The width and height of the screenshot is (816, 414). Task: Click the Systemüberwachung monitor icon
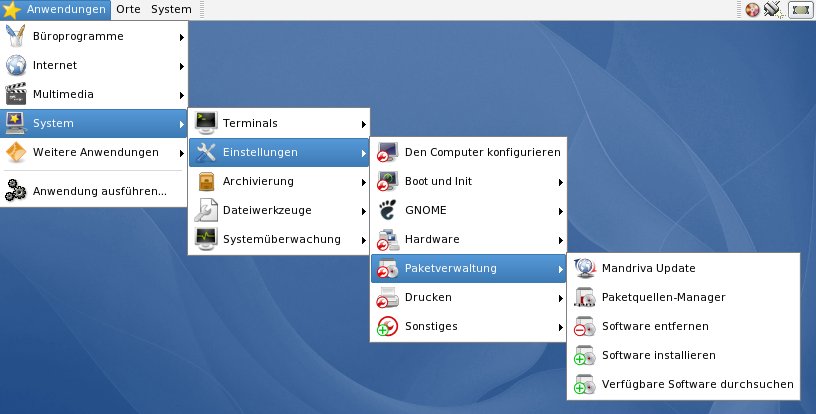206,239
